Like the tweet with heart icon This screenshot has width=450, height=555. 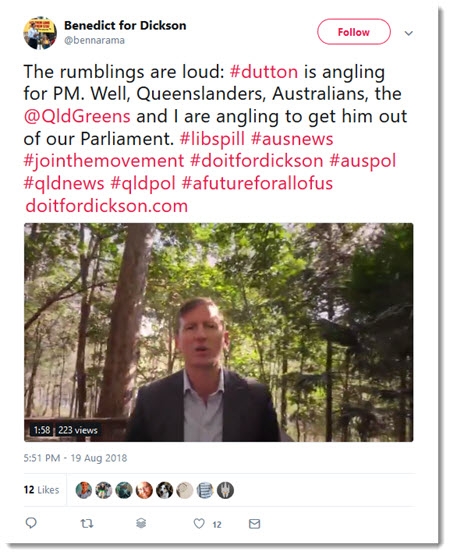tap(199, 523)
